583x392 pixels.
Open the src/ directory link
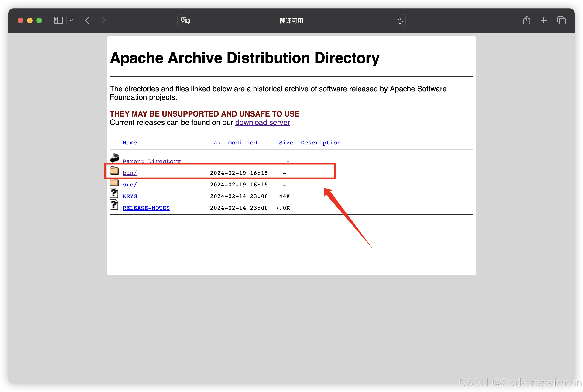click(130, 185)
